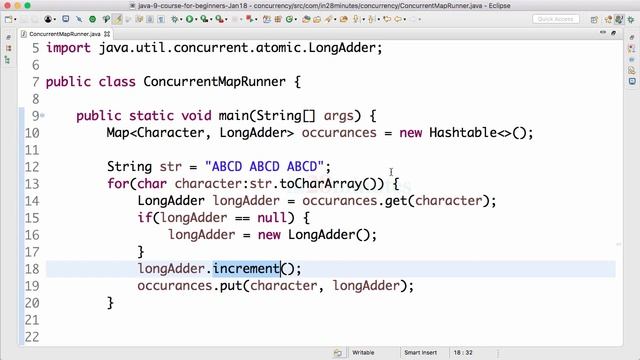The width and height of the screenshot is (640, 360).
Task: Click the string "ABCD ABCD ABCD" on line 12
Action: [264, 167]
